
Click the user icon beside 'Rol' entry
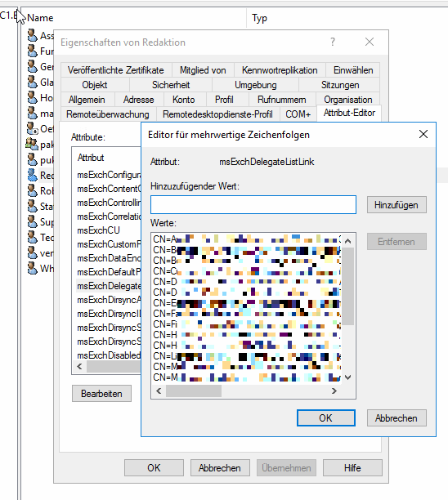pyautogui.click(x=32, y=190)
